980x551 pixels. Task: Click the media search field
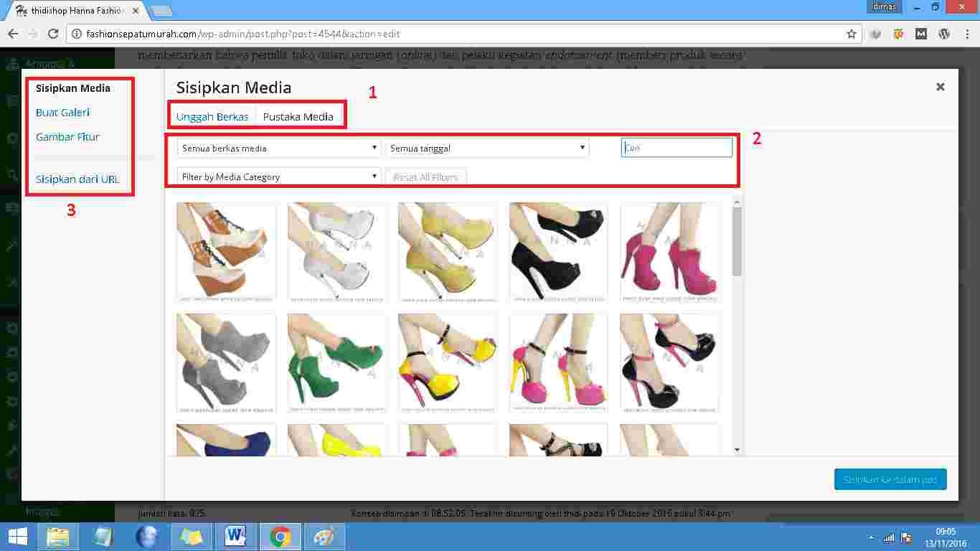pos(676,148)
